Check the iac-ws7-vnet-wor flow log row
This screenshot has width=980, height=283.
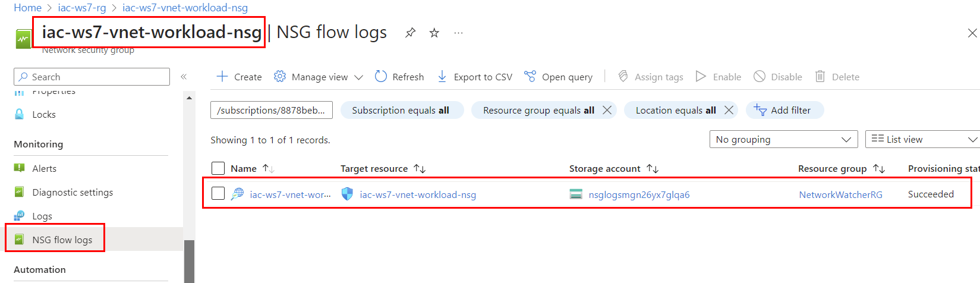218,193
